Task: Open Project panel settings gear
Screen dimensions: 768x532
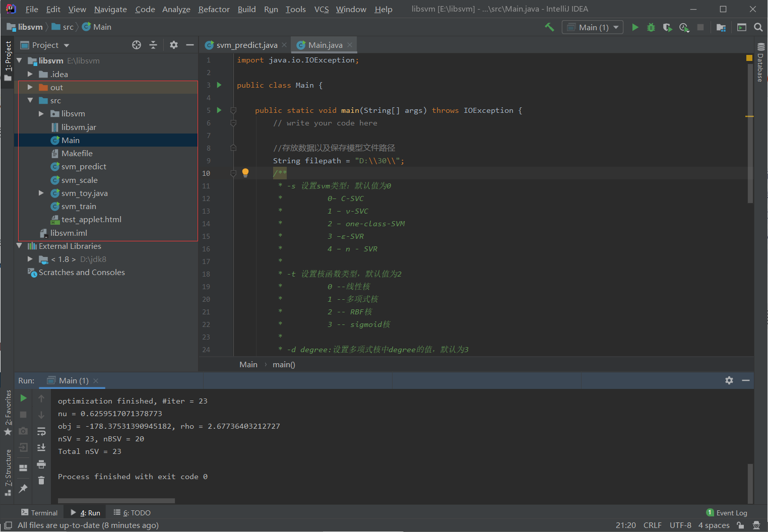Action: coord(174,45)
